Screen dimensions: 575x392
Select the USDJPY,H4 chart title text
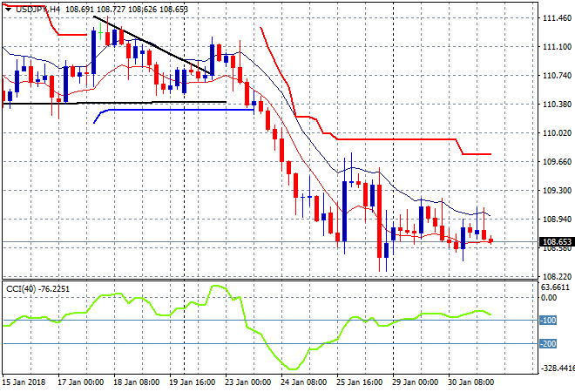click(x=37, y=10)
